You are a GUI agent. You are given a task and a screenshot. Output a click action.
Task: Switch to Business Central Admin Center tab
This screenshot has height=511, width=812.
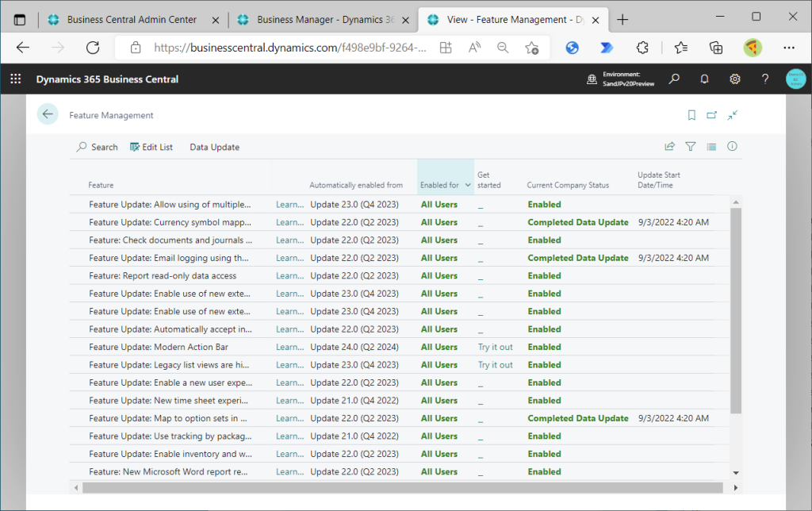pyautogui.click(x=132, y=20)
